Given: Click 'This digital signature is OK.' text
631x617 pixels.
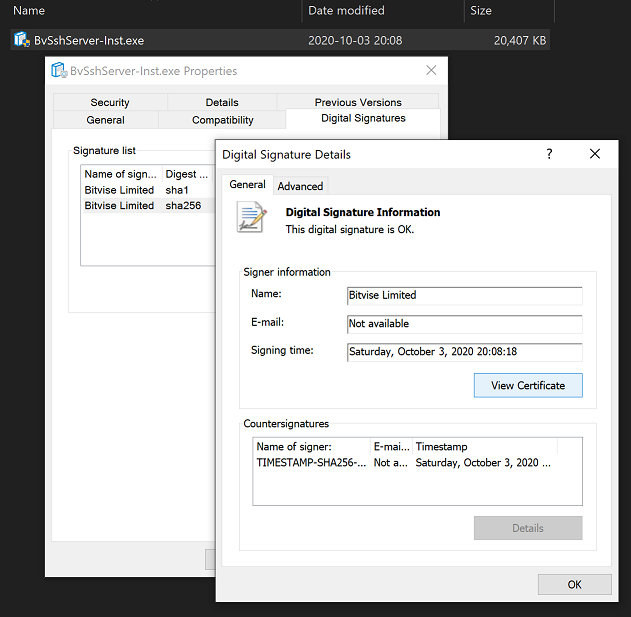Looking at the screenshot, I should [350, 229].
